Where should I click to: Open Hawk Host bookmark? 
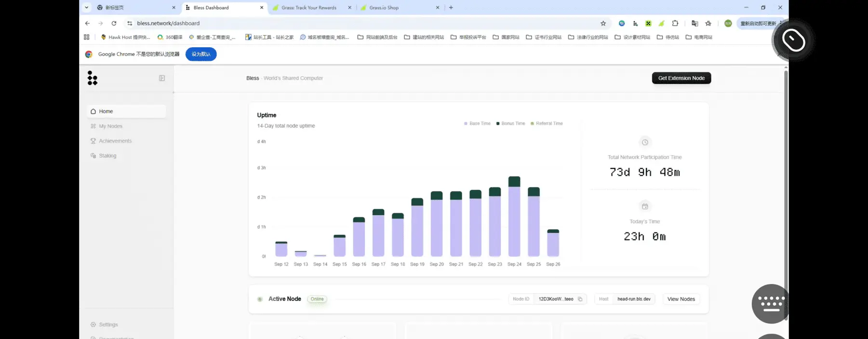(x=125, y=37)
